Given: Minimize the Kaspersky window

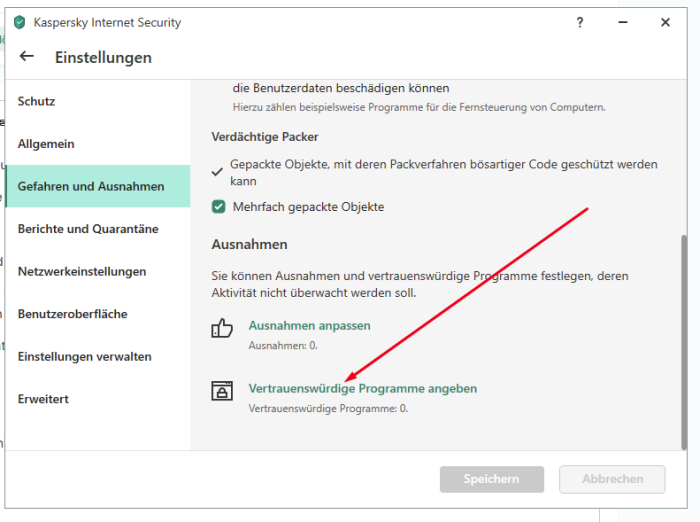Looking at the screenshot, I should point(623,22).
